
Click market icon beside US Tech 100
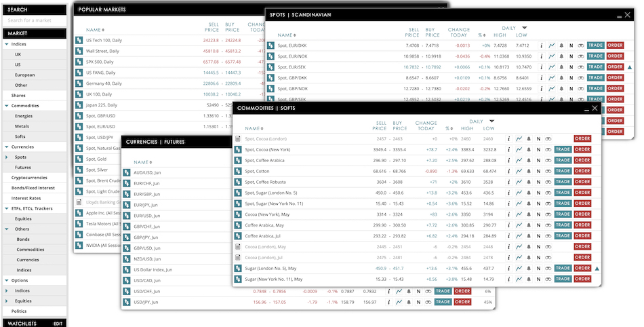point(79,40)
